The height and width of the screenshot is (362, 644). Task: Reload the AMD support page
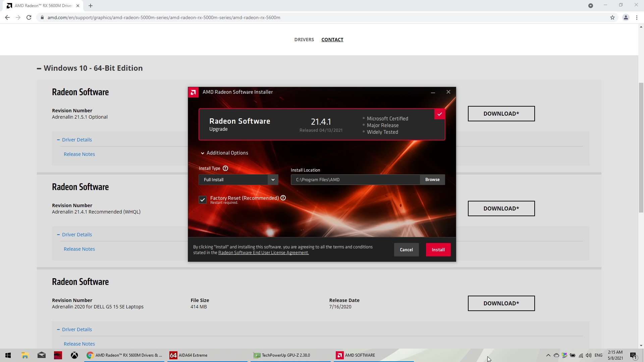[29, 17]
